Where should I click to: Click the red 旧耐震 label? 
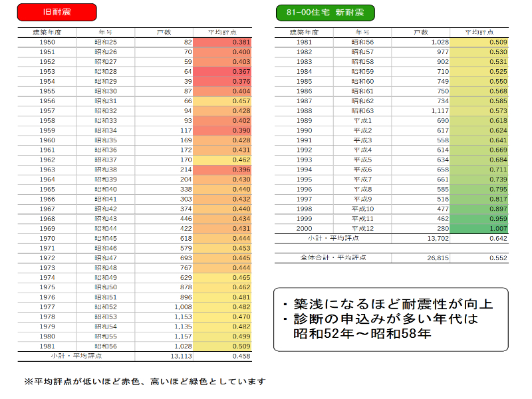pos(57,12)
